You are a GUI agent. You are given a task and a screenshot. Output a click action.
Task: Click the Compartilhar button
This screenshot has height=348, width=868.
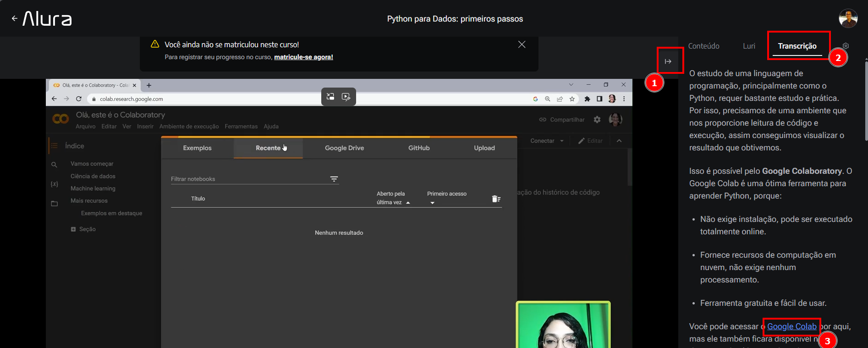click(562, 120)
